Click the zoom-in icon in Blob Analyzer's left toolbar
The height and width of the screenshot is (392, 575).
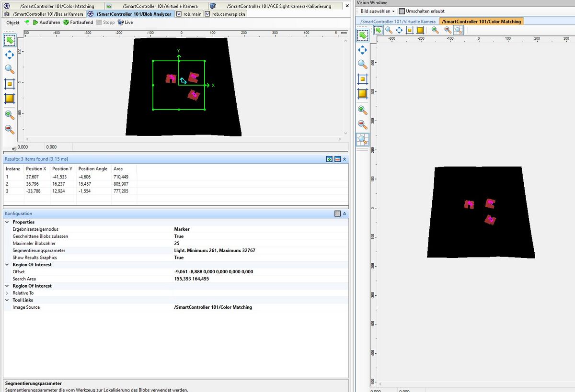10,114
